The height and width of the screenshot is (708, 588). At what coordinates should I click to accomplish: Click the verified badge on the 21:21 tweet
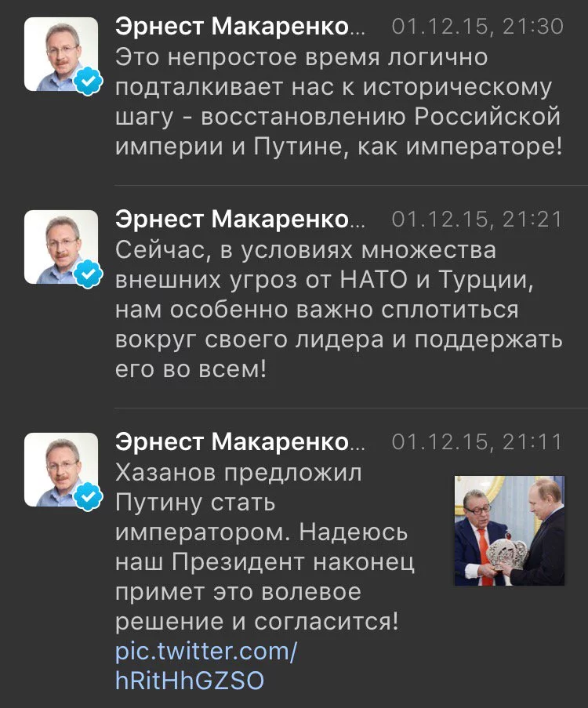point(86,273)
